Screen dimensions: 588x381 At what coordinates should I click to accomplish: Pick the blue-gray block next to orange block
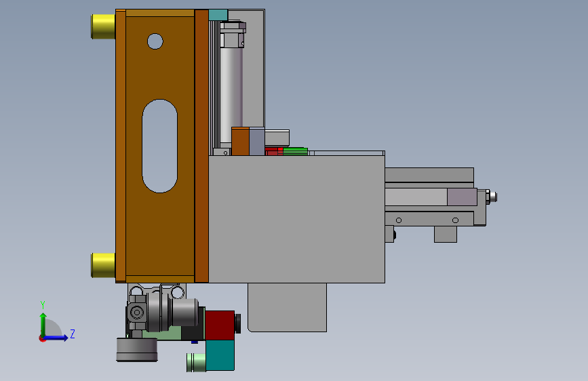(x=257, y=142)
